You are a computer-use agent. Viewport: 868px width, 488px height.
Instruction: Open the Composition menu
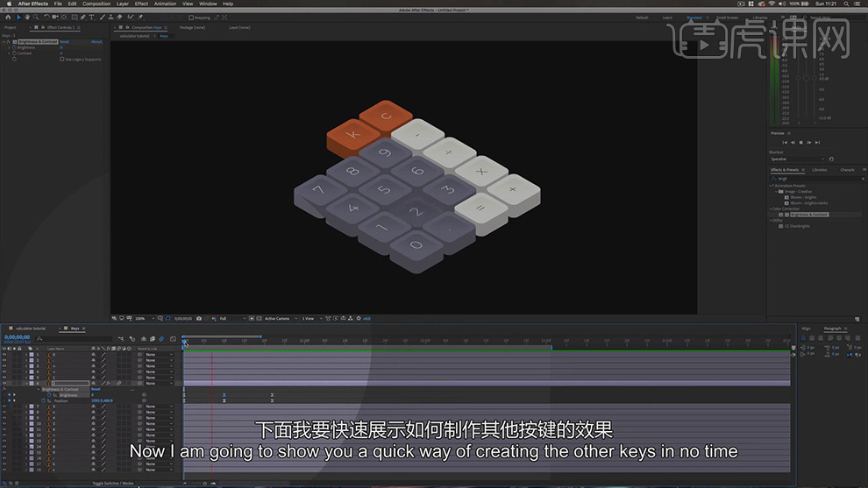pyautogui.click(x=96, y=4)
